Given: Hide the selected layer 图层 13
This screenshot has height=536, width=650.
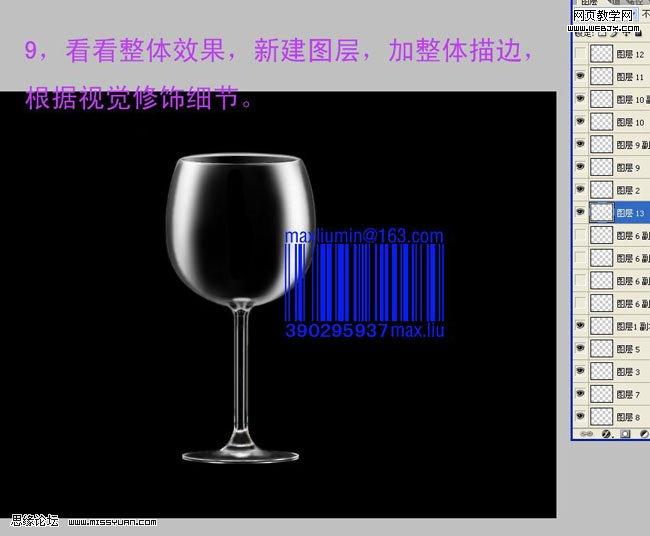Looking at the screenshot, I should pos(580,212).
